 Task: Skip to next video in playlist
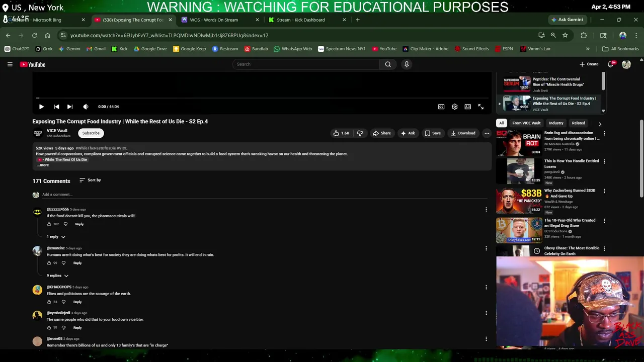[70, 107]
